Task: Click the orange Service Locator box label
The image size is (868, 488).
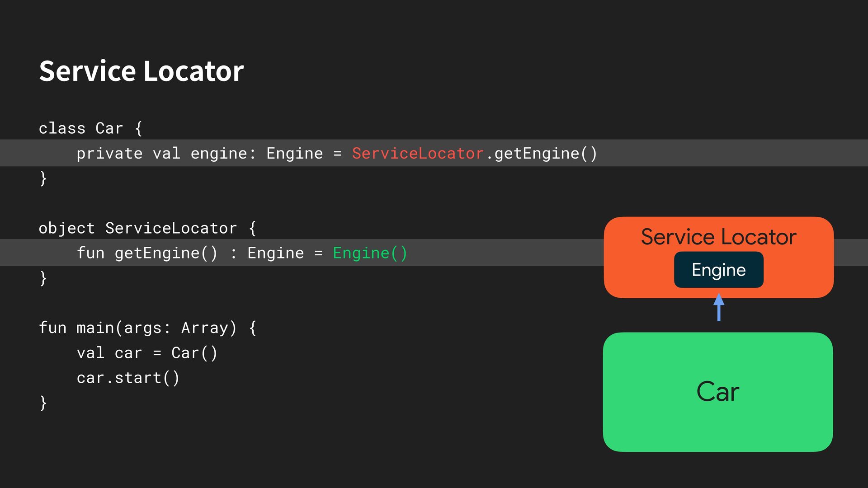Action: point(718,237)
